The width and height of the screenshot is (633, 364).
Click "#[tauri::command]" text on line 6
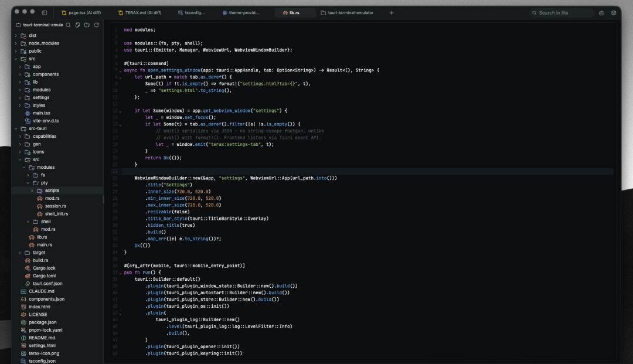click(147, 63)
